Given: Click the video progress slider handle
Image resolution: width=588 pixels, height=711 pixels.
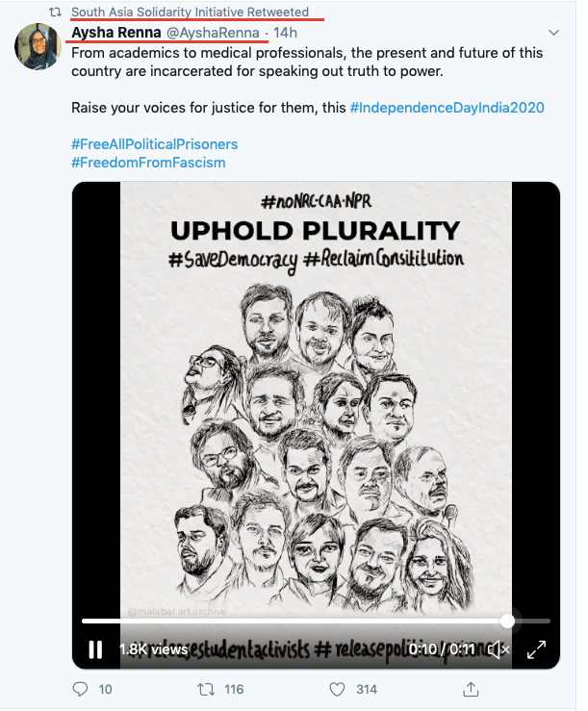Looking at the screenshot, I should 507,621.
